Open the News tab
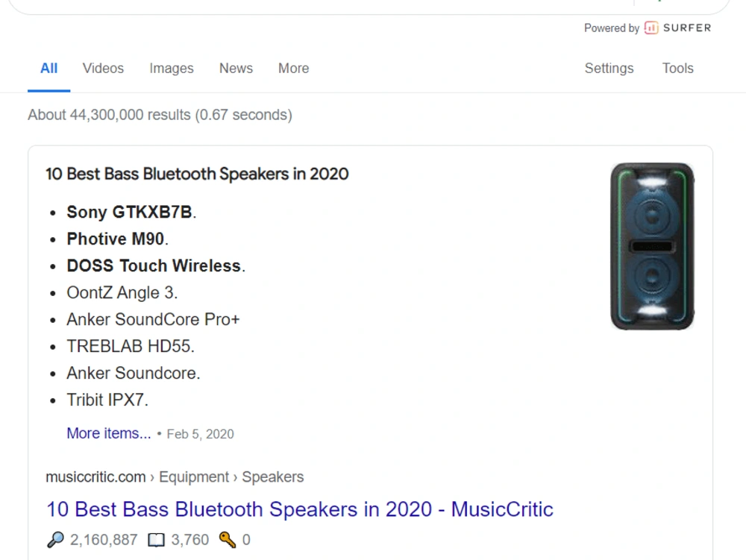This screenshot has width=746, height=560. coord(236,69)
